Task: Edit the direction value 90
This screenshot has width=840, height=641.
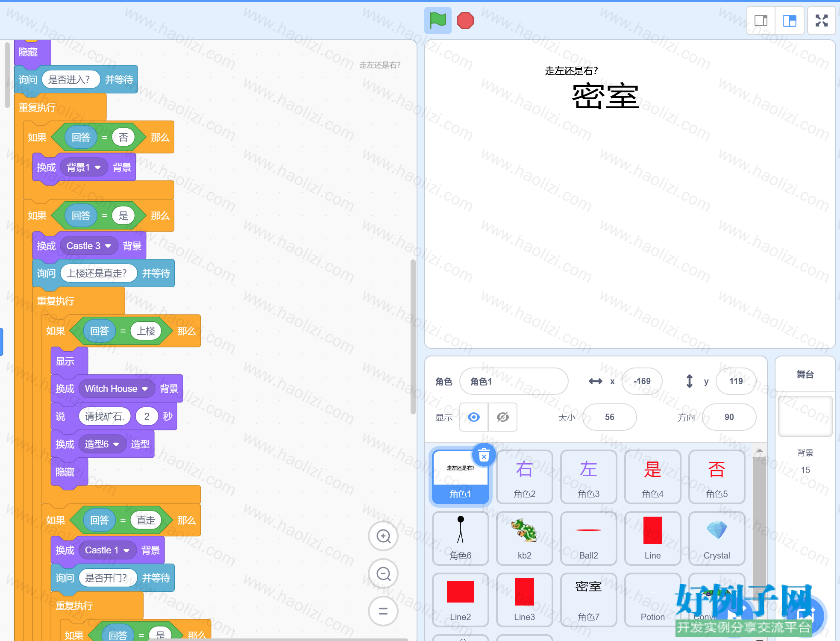Action: [729, 417]
